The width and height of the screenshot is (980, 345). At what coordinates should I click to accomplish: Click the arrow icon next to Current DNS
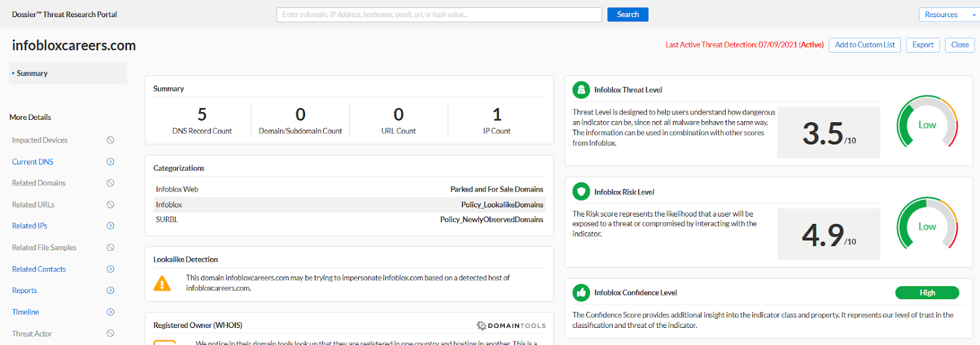tap(110, 162)
